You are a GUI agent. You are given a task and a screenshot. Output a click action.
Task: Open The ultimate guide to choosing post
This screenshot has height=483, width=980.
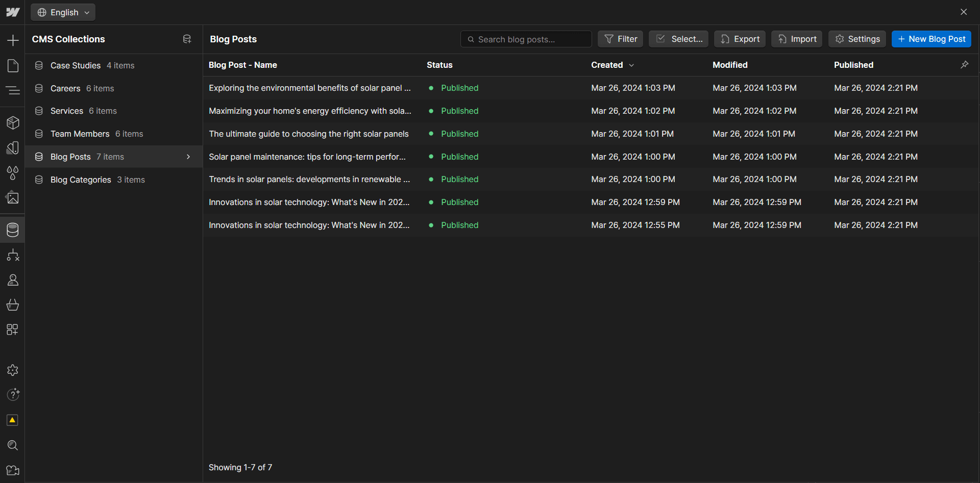(309, 134)
